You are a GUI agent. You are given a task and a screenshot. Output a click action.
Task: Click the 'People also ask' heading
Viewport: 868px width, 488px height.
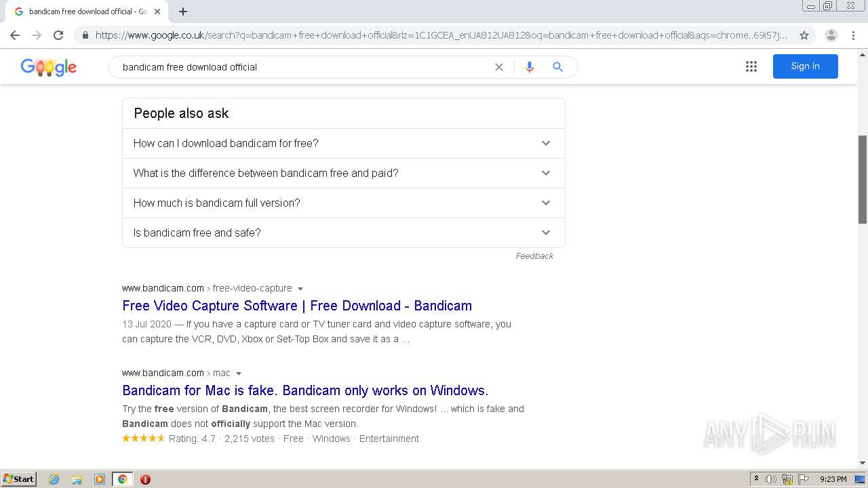(181, 113)
